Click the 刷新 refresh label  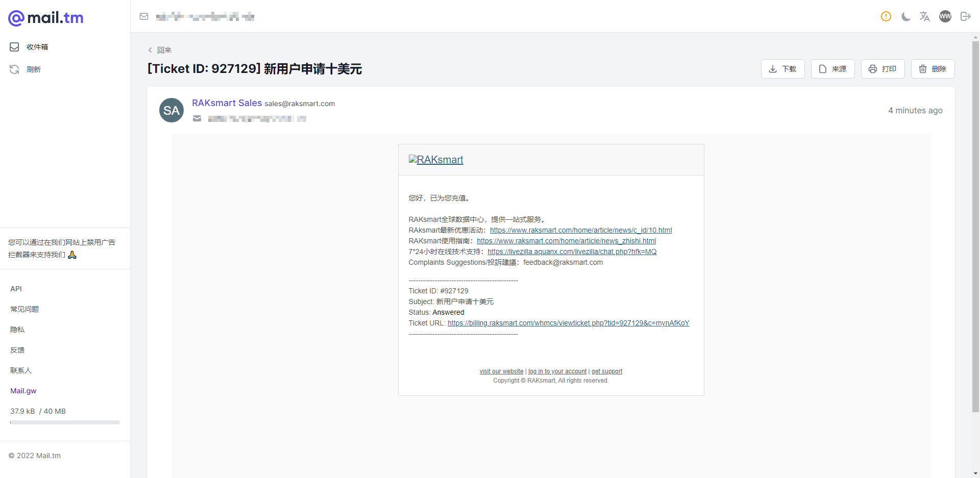[34, 69]
